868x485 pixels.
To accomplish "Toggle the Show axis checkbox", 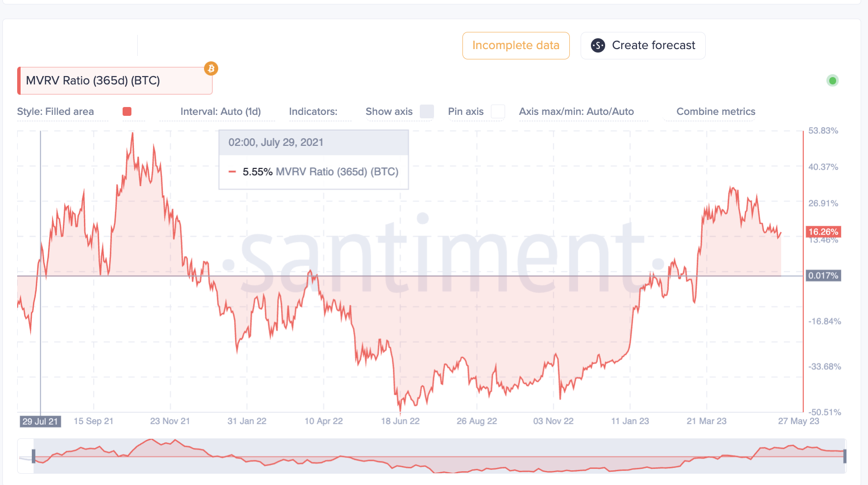I will 427,111.
